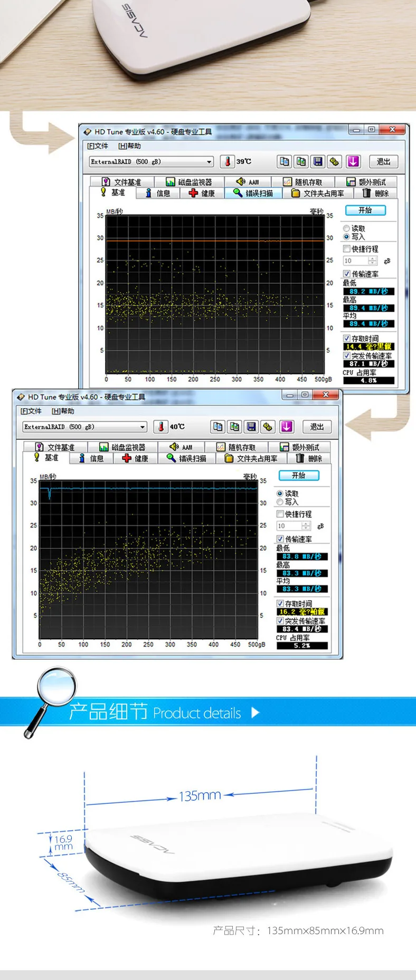Click thermometer icon showing 39℃
The height and width of the screenshot is (980, 416).
click(228, 161)
